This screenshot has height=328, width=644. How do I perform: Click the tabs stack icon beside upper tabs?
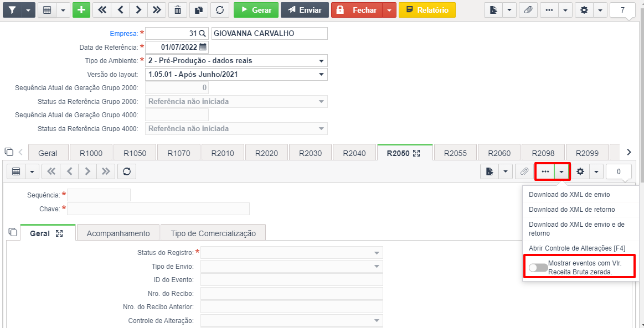9,152
